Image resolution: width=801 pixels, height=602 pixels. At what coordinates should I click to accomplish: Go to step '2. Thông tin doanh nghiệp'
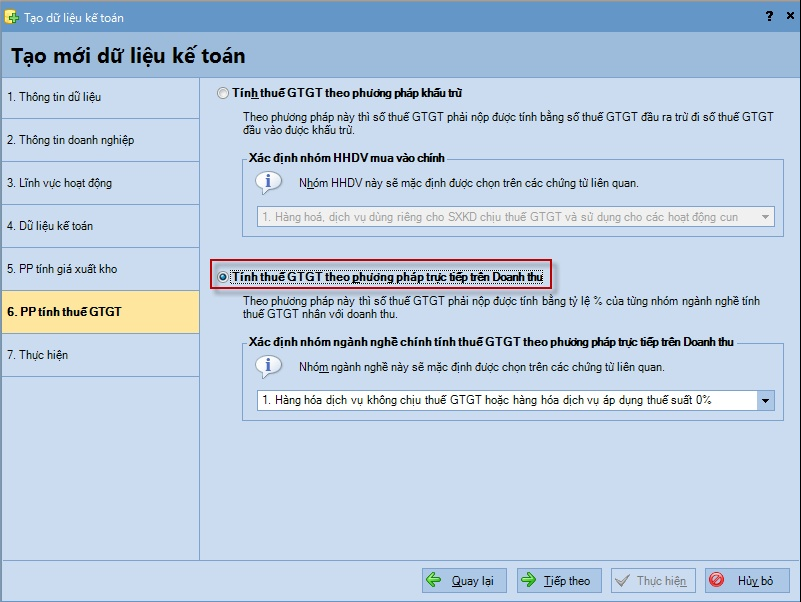101,140
